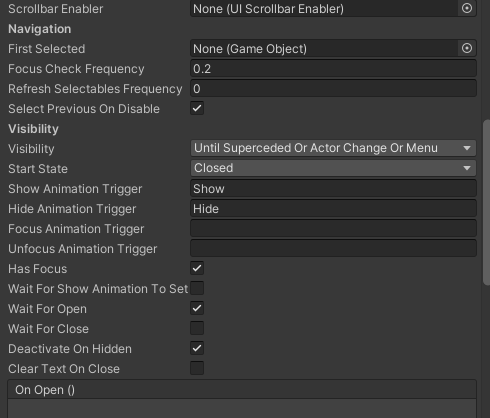The height and width of the screenshot is (418, 490).
Task: Edit the Show Animation Trigger text field
Action: [333, 188]
